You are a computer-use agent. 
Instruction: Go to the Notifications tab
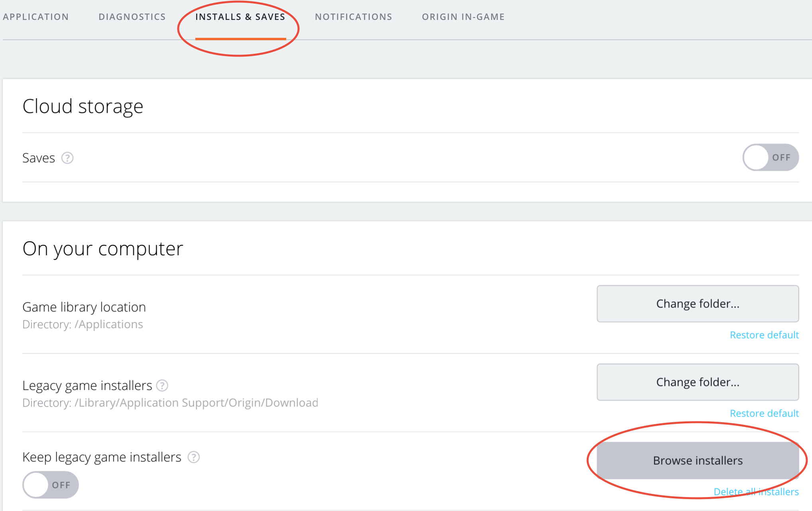(353, 17)
